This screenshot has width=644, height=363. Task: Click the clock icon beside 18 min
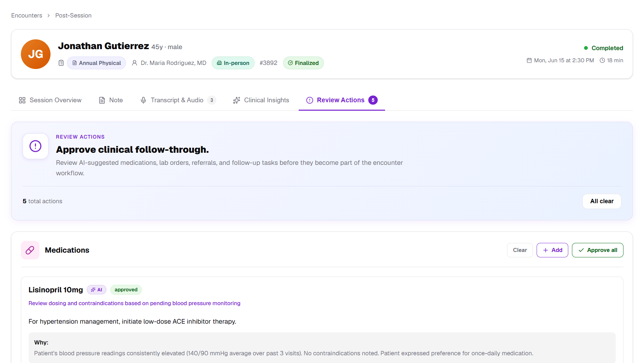pyautogui.click(x=602, y=61)
